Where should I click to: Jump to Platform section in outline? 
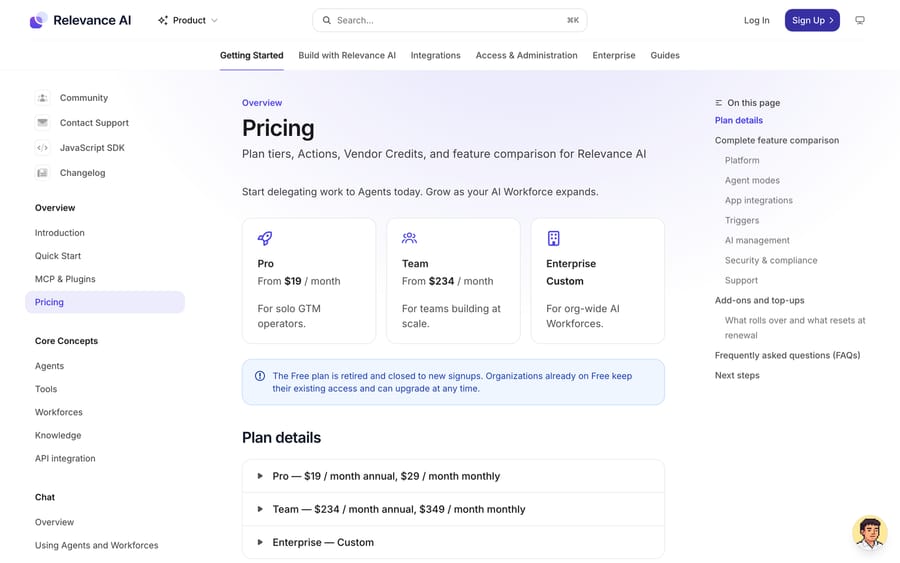(742, 160)
